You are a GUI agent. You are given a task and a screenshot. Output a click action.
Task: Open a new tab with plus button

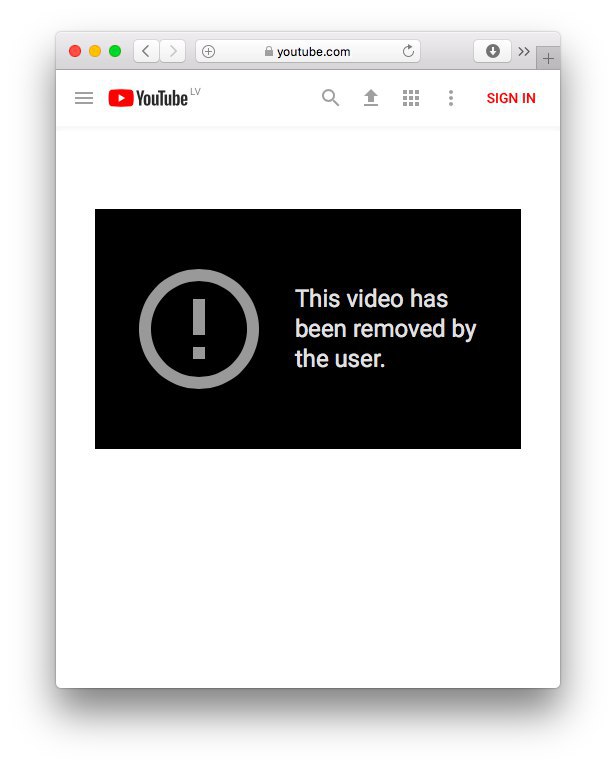(548, 58)
